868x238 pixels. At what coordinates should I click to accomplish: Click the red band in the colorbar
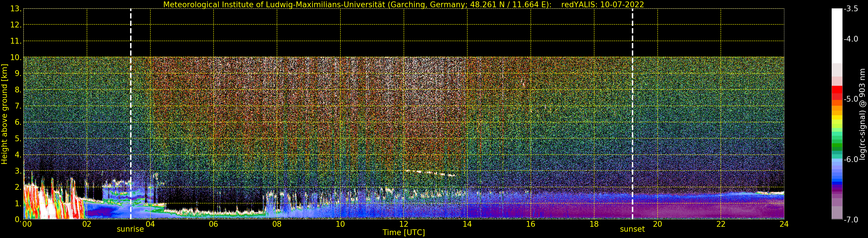pyautogui.click(x=837, y=93)
